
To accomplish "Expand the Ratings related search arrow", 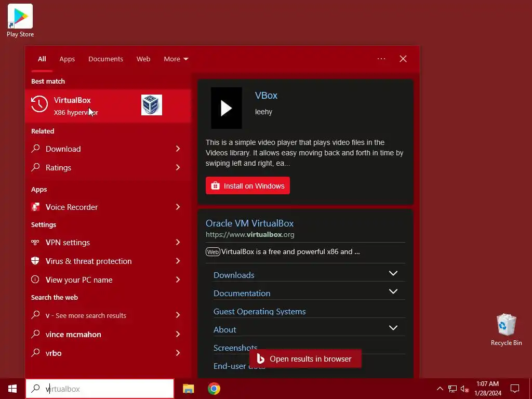I will 178,167.
